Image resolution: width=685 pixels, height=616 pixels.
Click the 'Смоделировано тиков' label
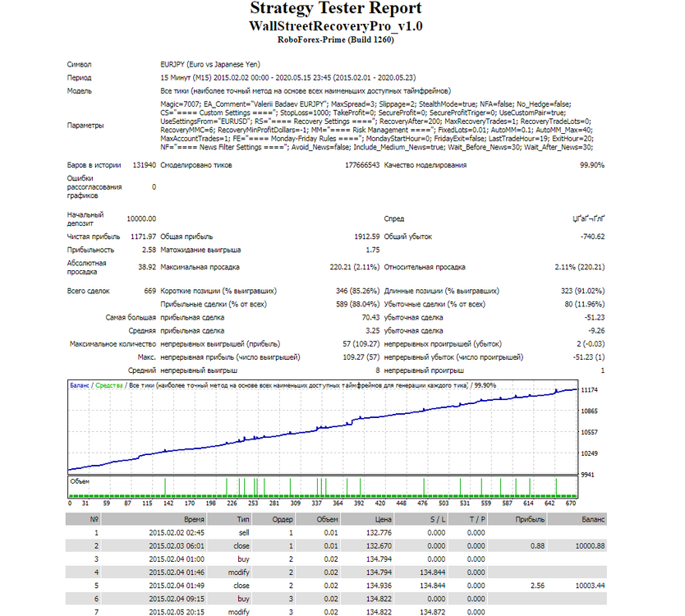(196, 165)
